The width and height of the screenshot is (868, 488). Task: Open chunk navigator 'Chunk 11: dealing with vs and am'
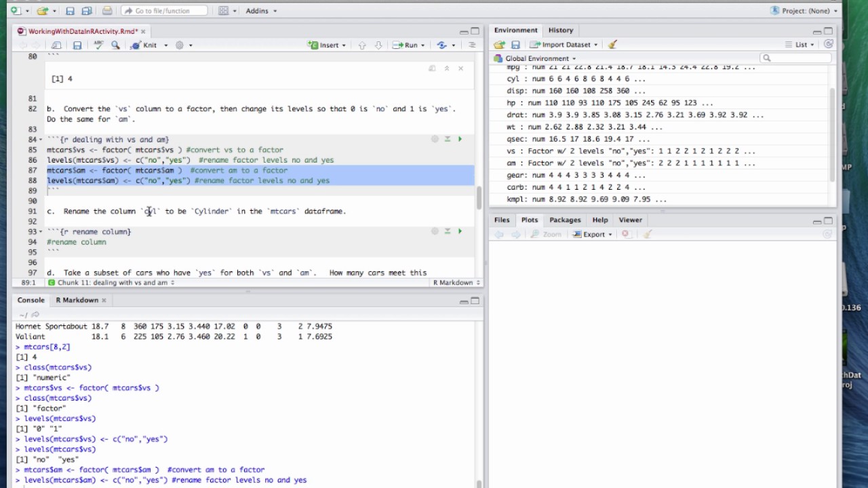click(111, 283)
